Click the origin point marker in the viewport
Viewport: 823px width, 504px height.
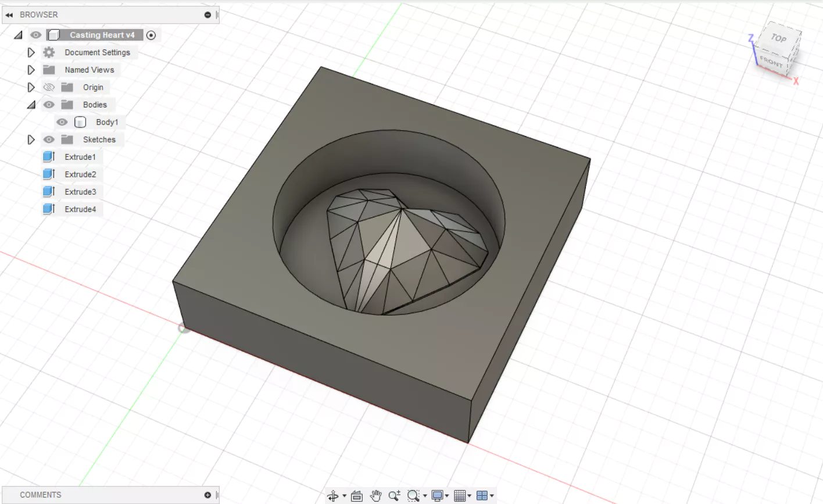(x=184, y=328)
